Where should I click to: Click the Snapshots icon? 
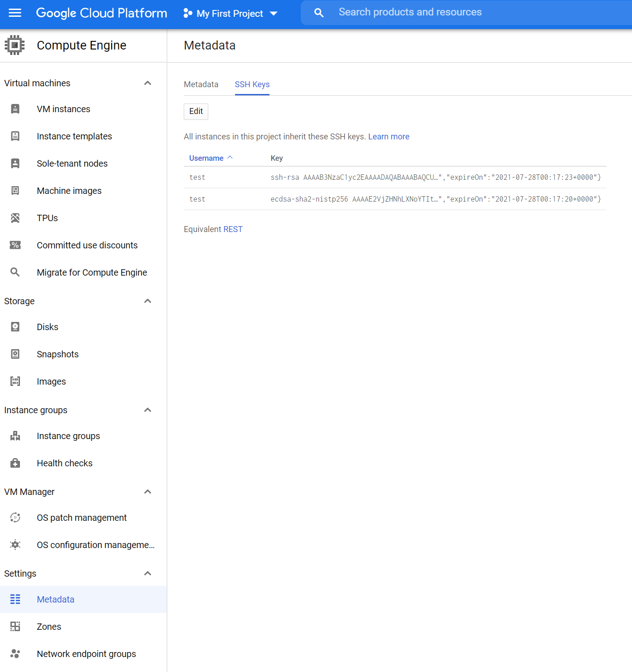(15, 354)
